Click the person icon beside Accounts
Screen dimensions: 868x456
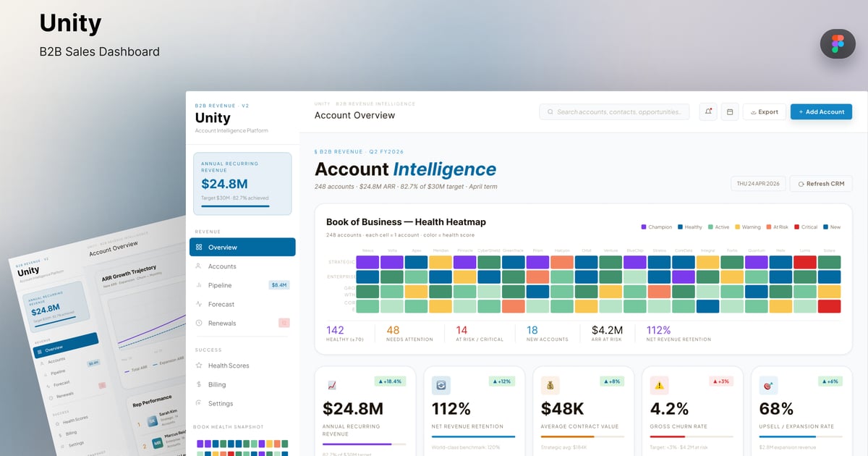[199, 266]
